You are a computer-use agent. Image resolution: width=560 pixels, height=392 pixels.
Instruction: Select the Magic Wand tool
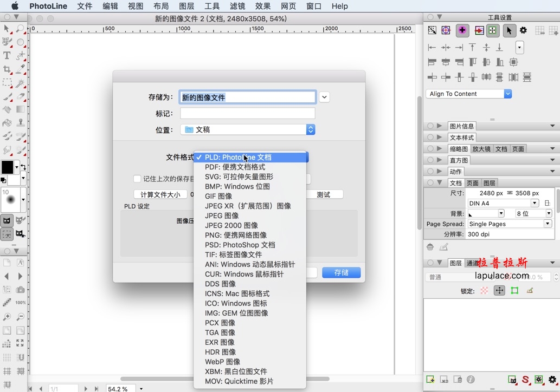coord(21,83)
